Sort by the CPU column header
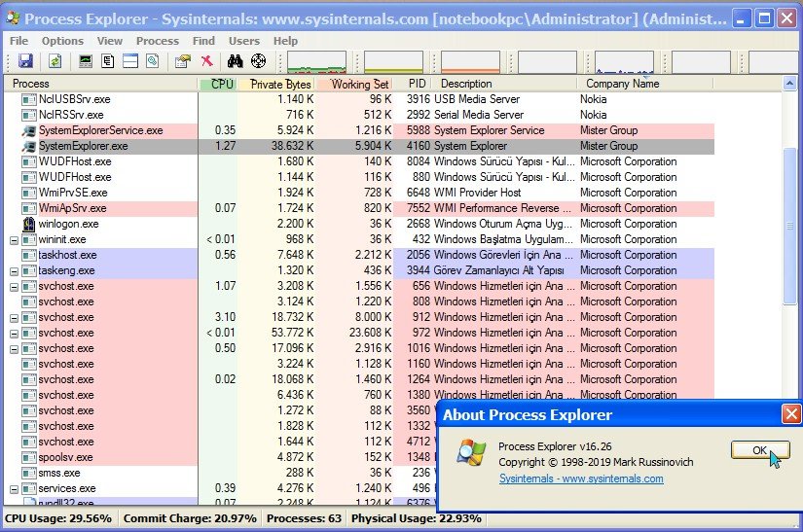This screenshot has width=803, height=532. [x=218, y=84]
